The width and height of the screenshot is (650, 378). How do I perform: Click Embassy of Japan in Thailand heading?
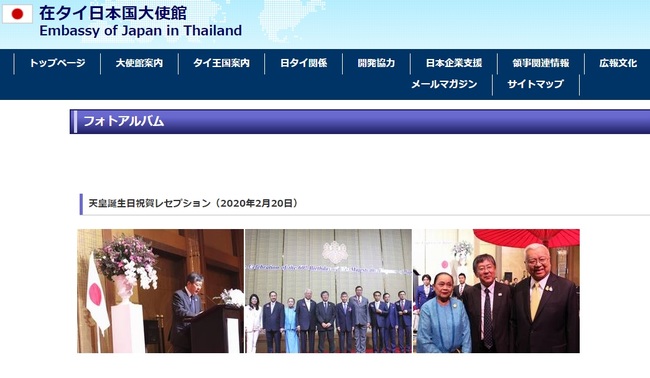(141, 31)
